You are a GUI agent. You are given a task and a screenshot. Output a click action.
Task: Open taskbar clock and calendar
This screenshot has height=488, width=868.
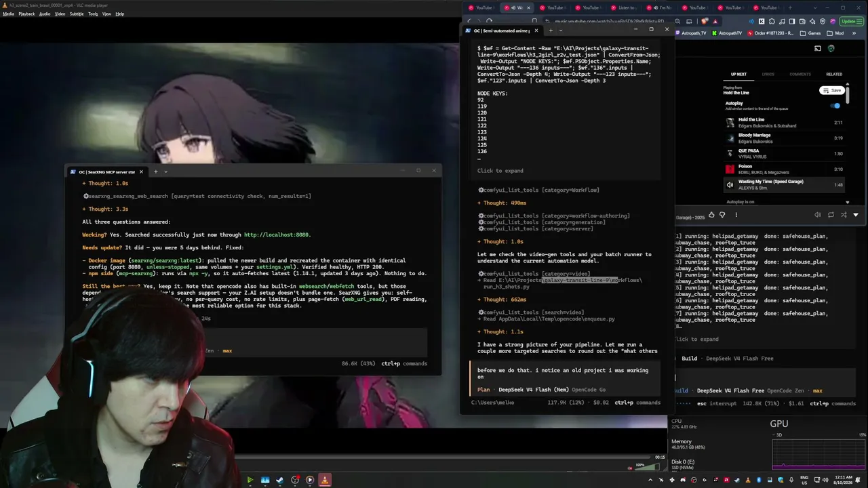[x=842, y=480]
